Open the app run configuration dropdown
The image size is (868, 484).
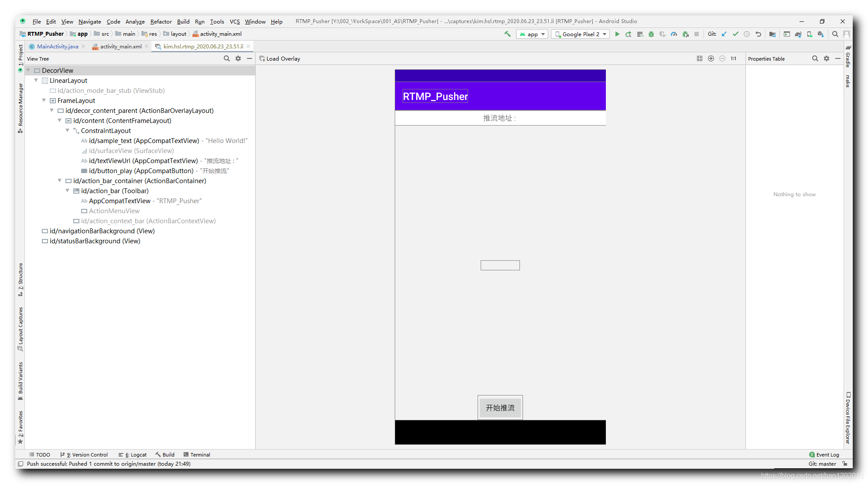pos(532,34)
